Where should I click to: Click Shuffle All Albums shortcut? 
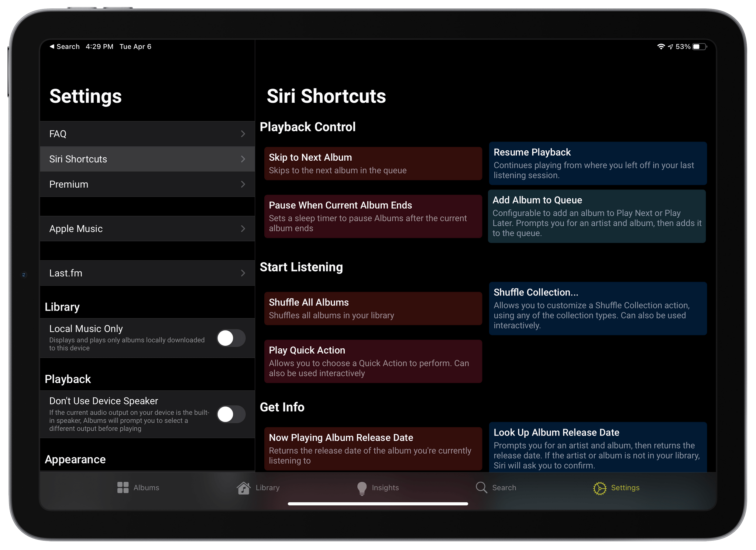[x=372, y=308]
